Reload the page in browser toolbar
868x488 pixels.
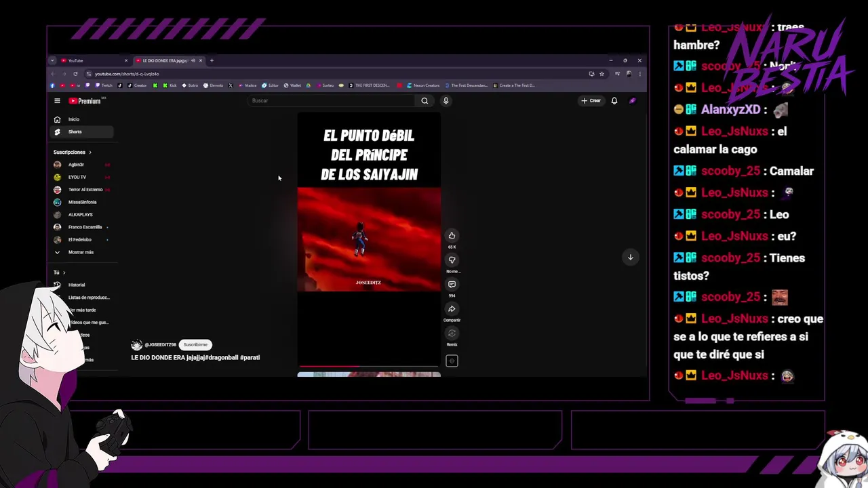75,73
